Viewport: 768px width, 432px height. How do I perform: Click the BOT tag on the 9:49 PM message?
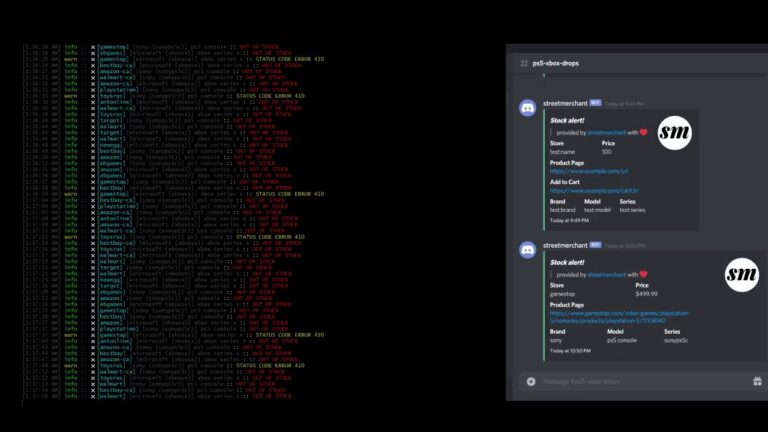[x=595, y=103]
